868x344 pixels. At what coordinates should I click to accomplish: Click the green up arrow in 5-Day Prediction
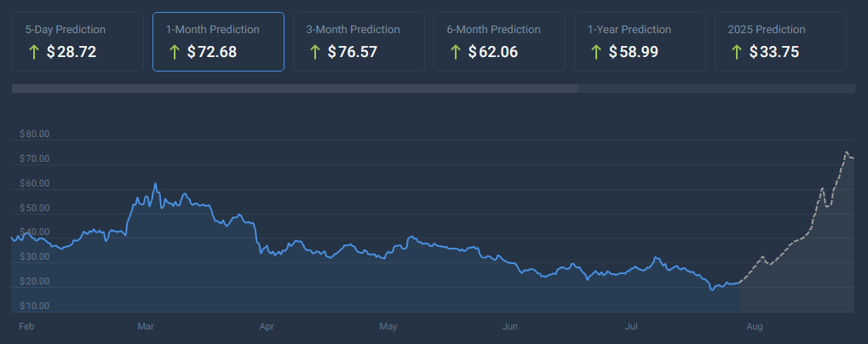tap(34, 52)
